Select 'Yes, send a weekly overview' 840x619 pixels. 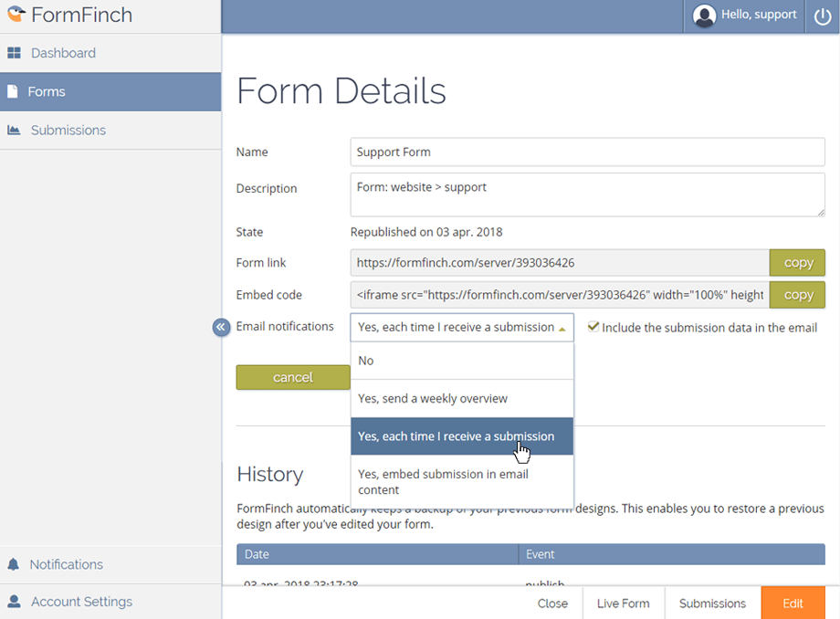pyautogui.click(x=462, y=398)
